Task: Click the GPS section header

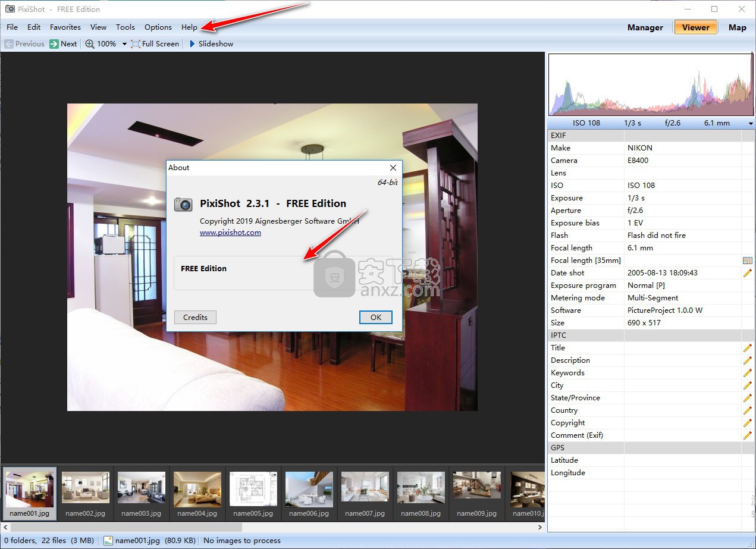Action: click(x=651, y=448)
